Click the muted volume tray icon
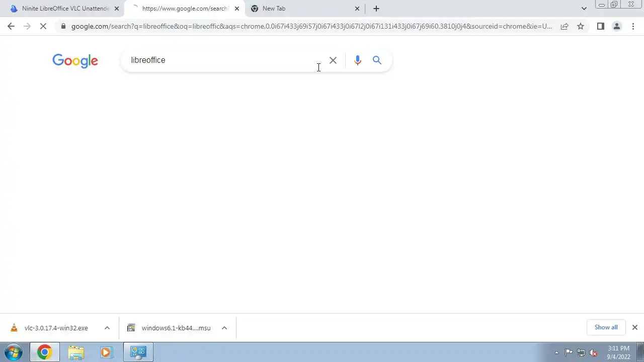This screenshot has width=644, height=362. coord(594,352)
